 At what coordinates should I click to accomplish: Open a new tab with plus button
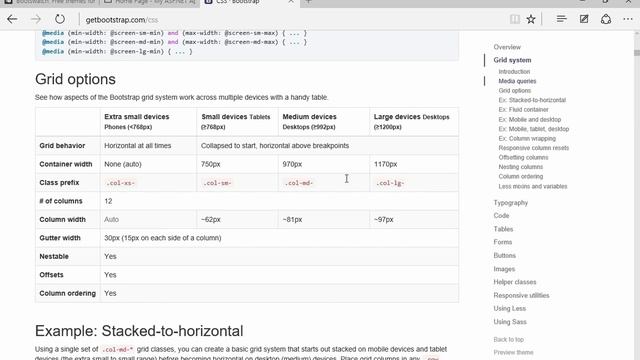point(308,2)
